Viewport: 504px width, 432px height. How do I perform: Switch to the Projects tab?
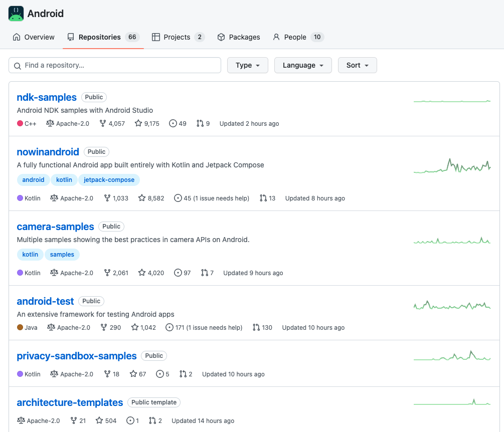pyautogui.click(x=178, y=37)
